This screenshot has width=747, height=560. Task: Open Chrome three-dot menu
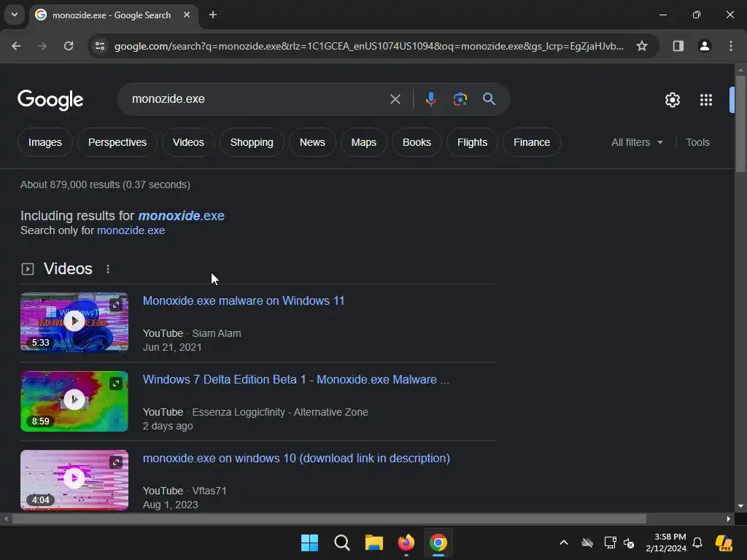731,46
